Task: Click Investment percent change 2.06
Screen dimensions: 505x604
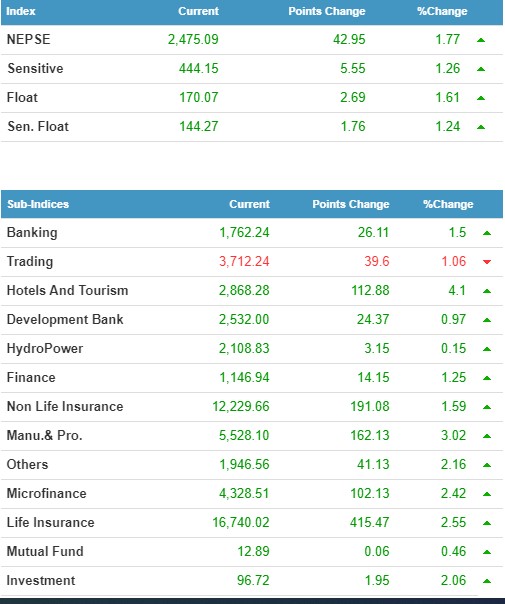Action: [x=453, y=581]
